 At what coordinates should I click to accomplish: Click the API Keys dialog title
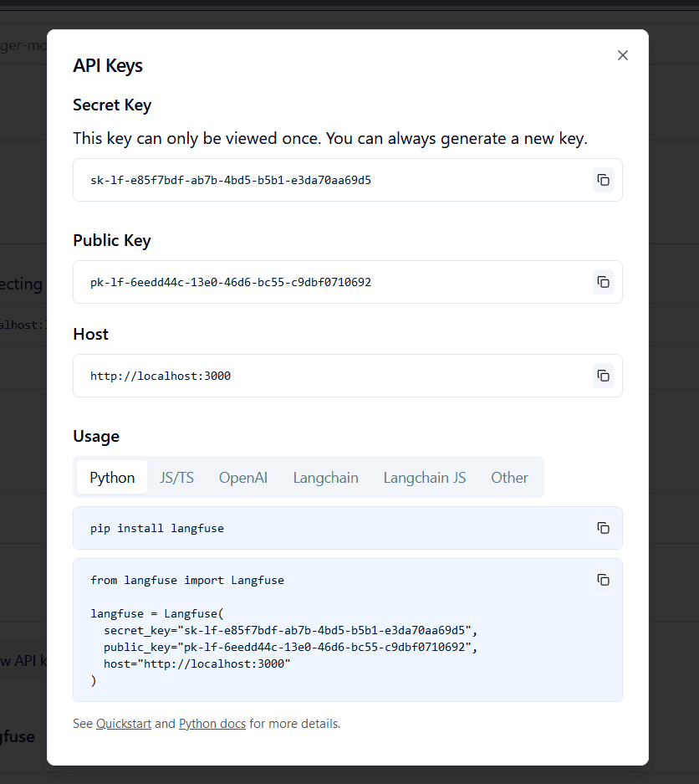coord(107,65)
